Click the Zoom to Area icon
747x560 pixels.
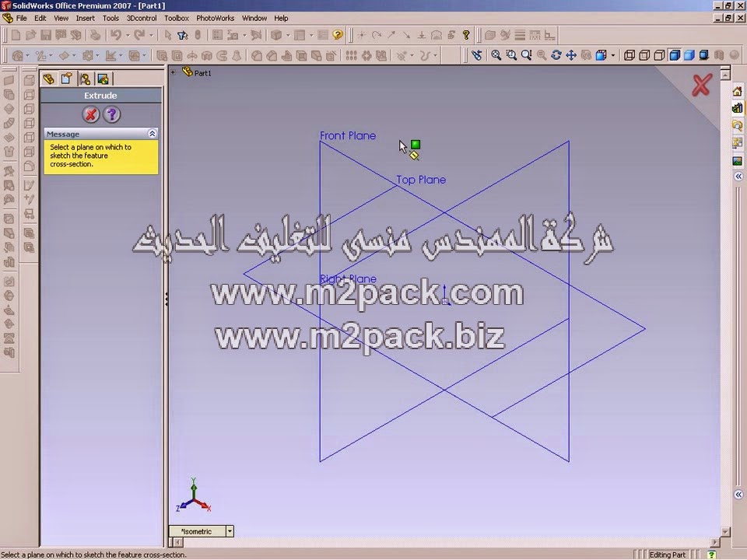pos(511,55)
